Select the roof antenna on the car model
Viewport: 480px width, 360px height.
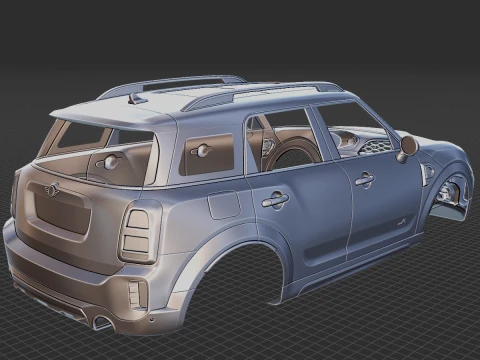coord(137,99)
